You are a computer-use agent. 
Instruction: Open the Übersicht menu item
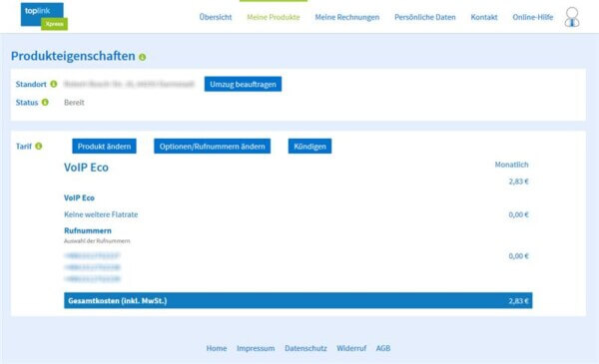click(216, 17)
